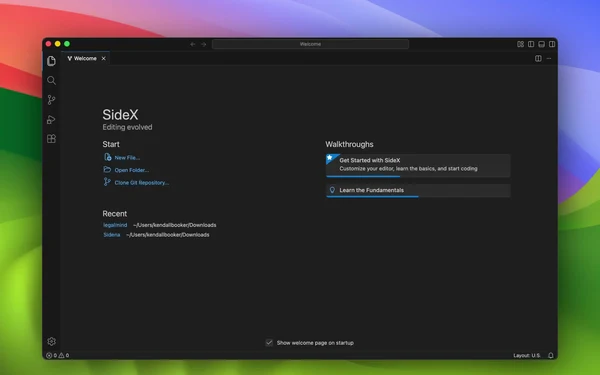Click the Layout: U.S. status item
The image size is (600, 375).
(527, 355)
